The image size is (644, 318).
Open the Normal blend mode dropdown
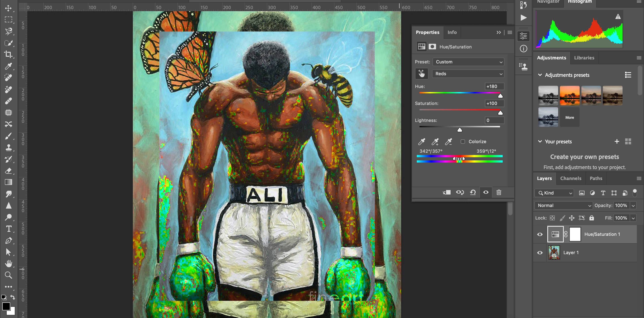click(x=563, y=205)
